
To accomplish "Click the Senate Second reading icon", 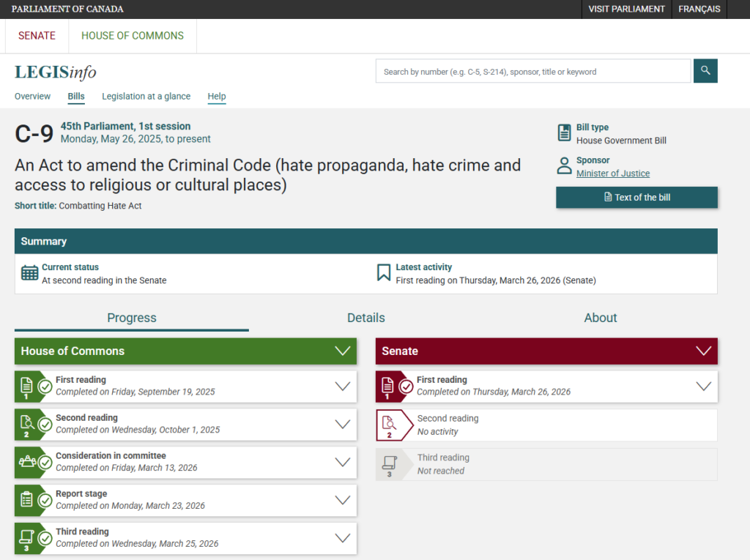I will (390, 425).
